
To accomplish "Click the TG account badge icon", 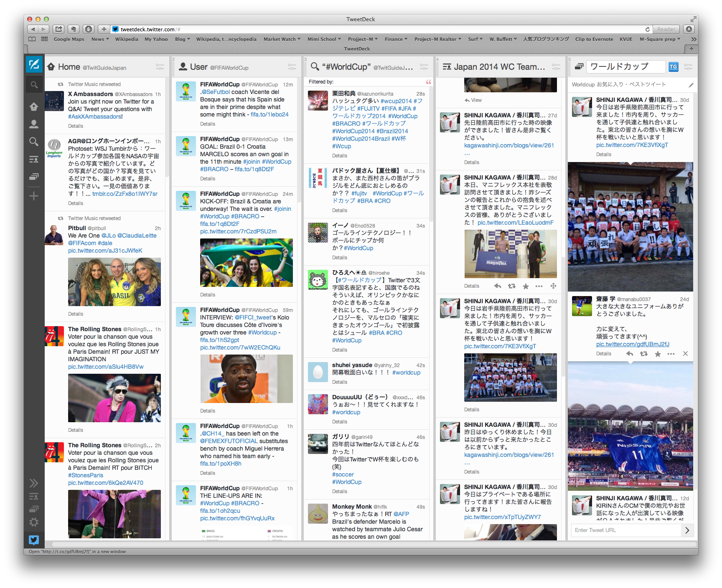I will click(674, 67).
